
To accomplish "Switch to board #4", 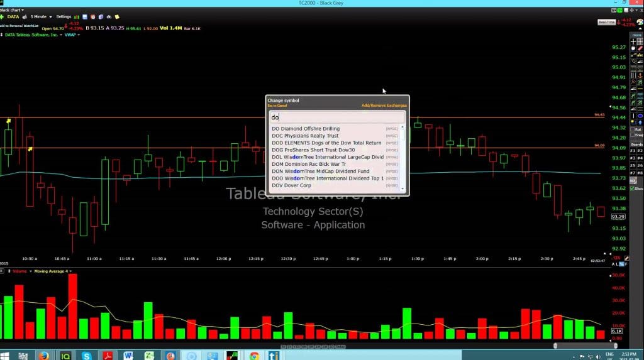I will point(640,158).
